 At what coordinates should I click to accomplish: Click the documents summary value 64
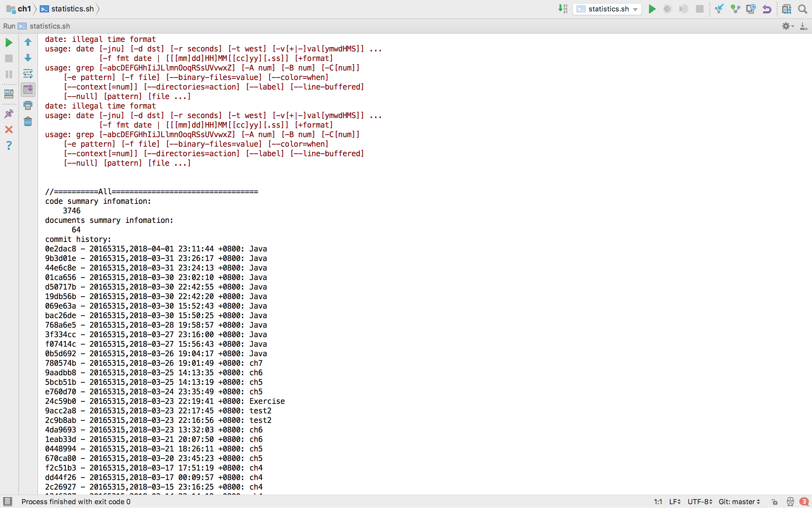76,230
